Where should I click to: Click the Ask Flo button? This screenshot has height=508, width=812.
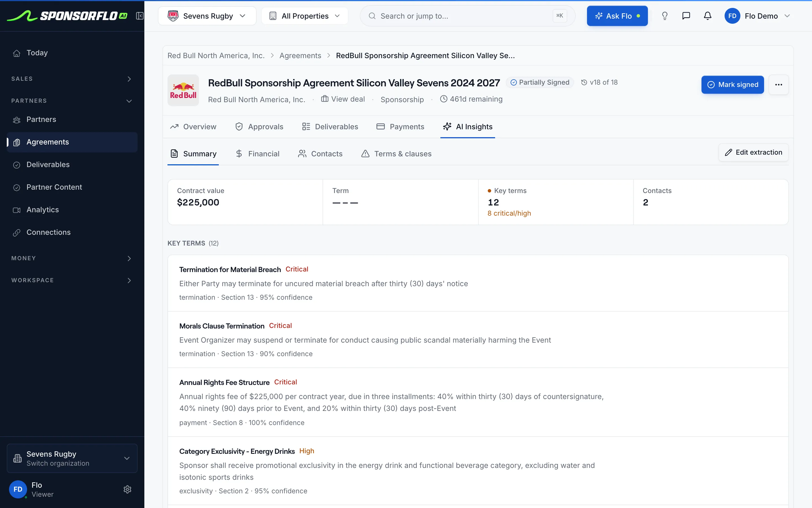tap(617, 16)
